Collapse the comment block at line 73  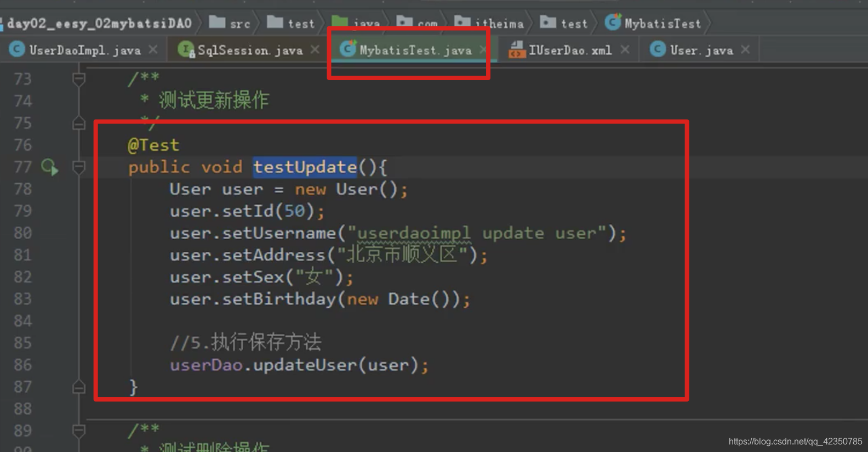[79, 80]
